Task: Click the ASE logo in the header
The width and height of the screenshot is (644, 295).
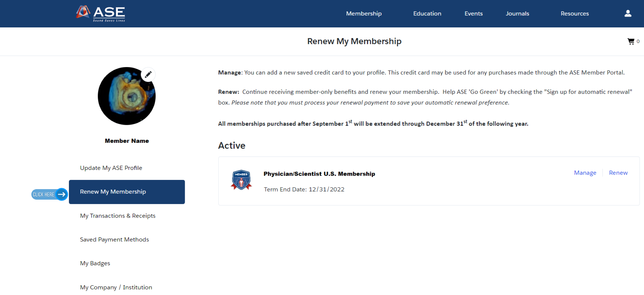Action: (x=100, y=14)
